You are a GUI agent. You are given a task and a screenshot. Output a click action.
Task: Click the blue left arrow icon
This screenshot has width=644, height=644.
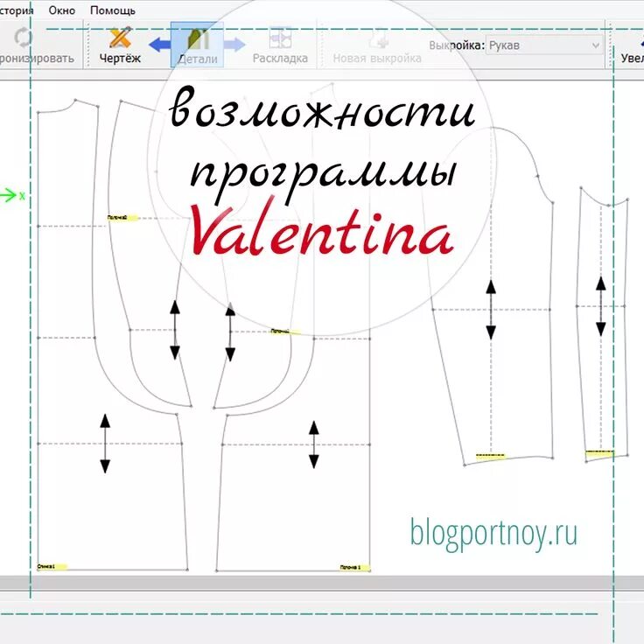click(159, 45)
